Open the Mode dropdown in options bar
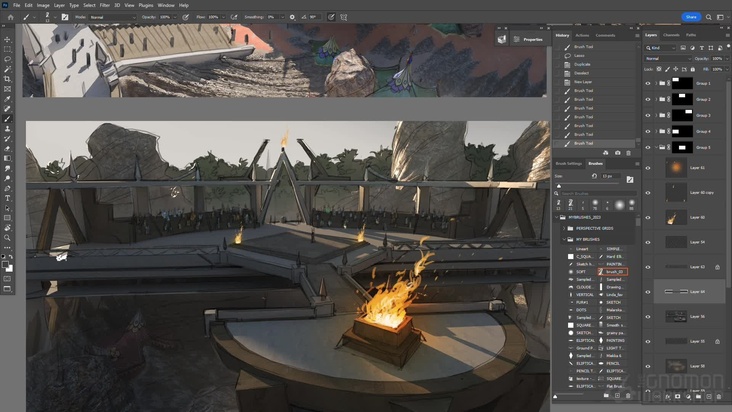 113,17
